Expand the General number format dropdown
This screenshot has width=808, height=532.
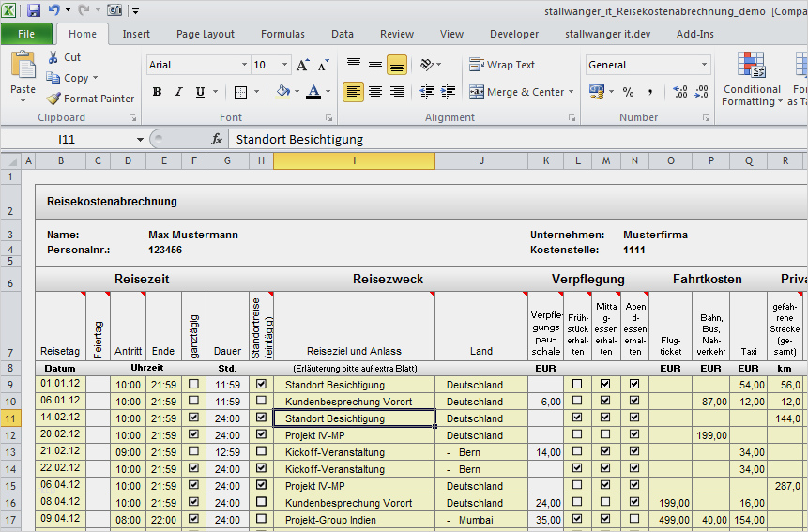(x=704, y=65)
